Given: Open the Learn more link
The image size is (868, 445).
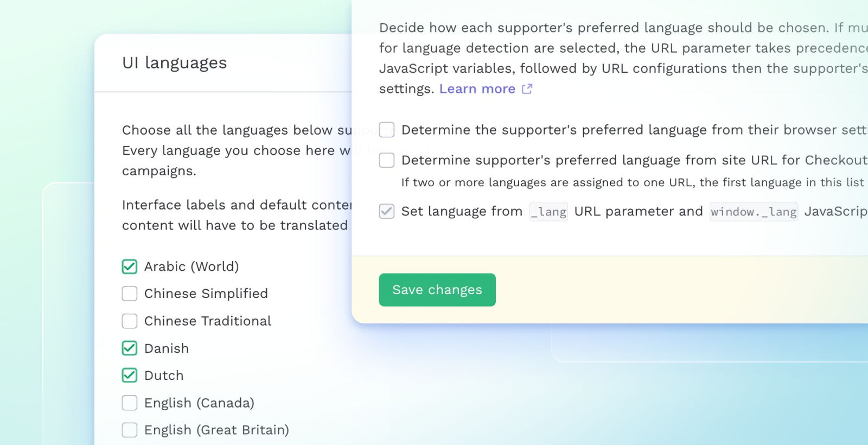Looking at the screenshot, I should (x=477, y=89).
